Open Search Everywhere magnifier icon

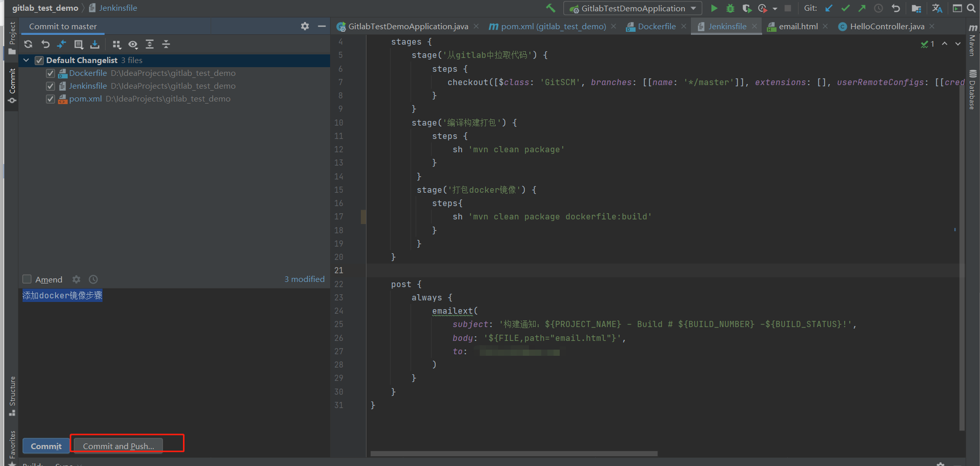point(971,8)
